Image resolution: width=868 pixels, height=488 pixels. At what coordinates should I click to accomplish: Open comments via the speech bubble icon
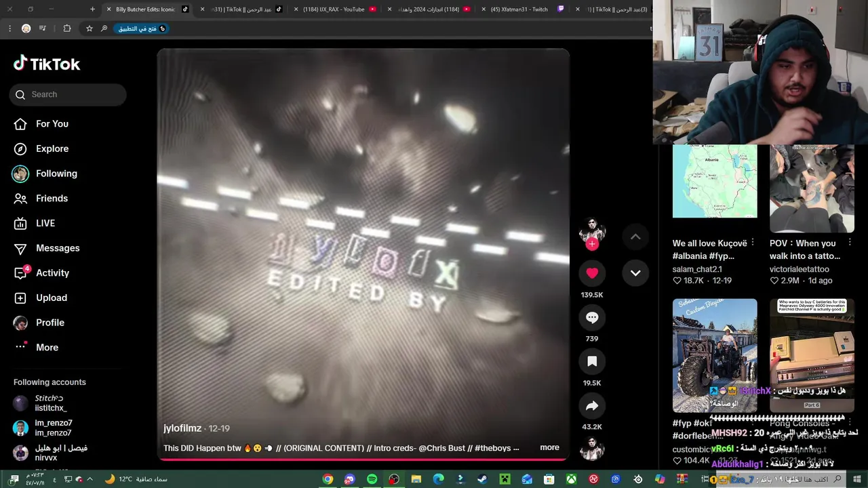592,317
